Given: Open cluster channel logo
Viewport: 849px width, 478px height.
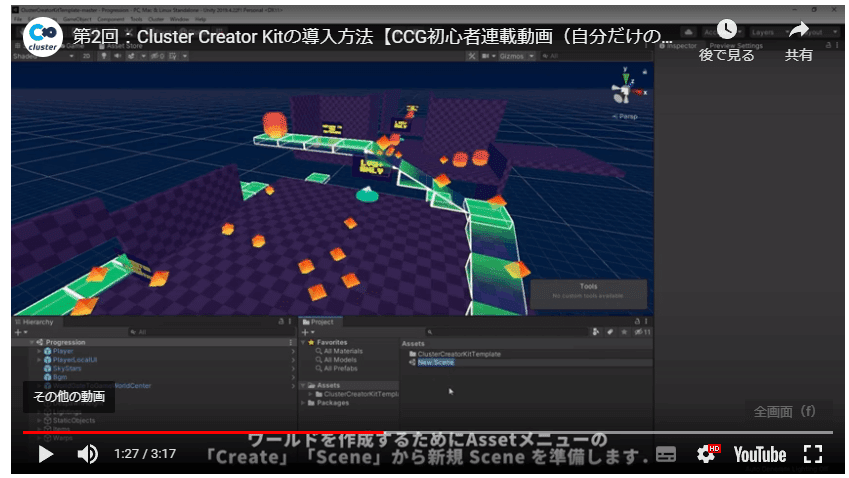Looking at the screenshot, I should 43,37.
